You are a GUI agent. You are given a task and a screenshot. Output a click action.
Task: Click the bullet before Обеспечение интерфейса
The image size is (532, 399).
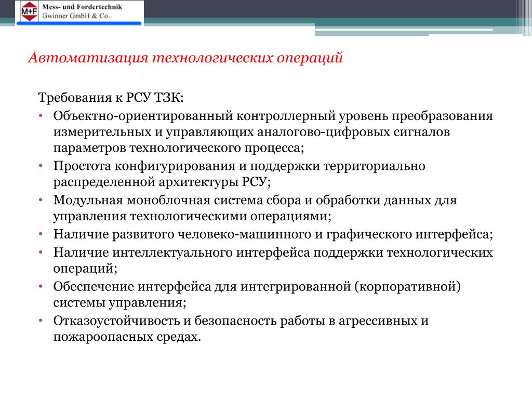[x=41, y=287]
